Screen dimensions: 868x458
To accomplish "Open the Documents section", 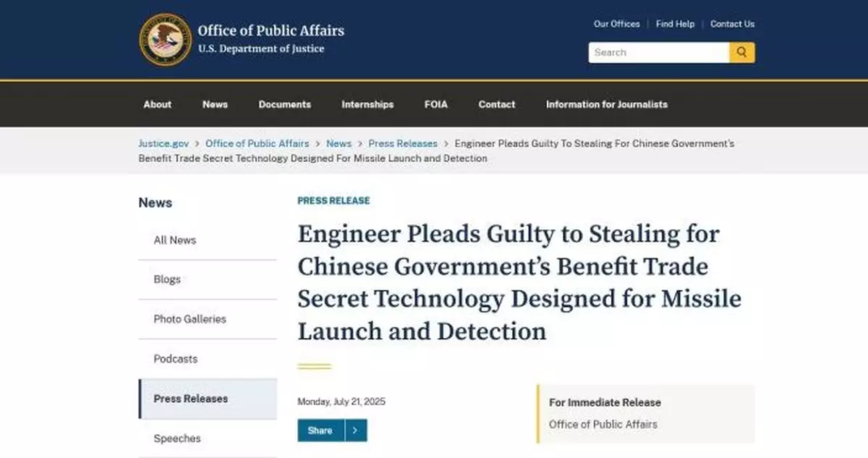I will tap(284, 104).
